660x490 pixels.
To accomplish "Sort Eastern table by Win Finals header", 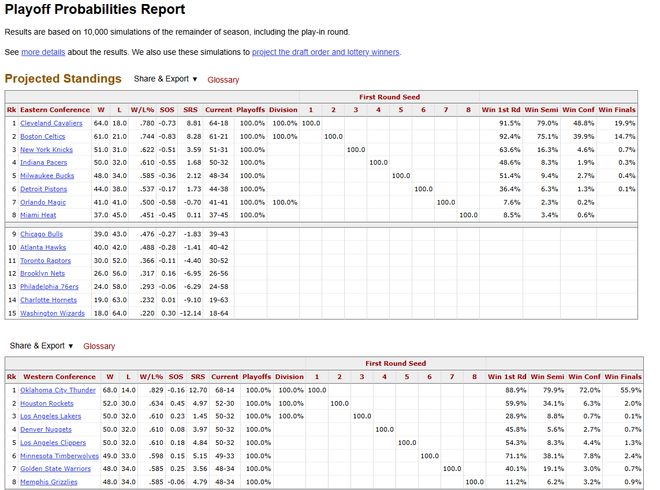I will pos(617,110).
